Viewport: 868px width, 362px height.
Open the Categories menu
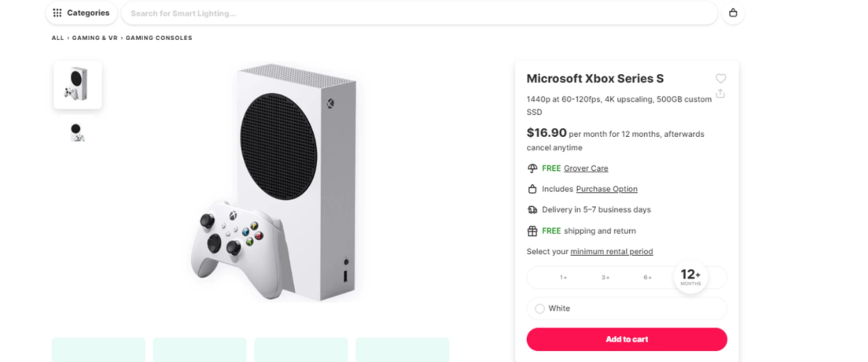coord(88,13)
